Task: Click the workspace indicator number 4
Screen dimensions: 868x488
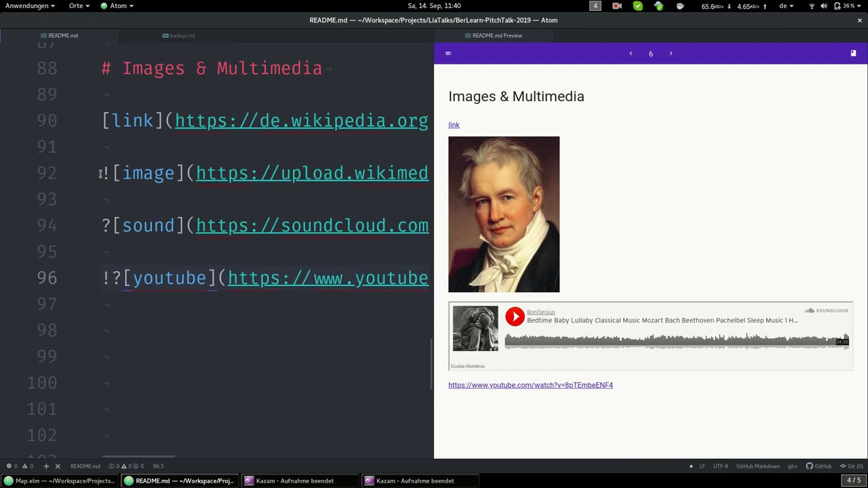Action: click(595, 6)
